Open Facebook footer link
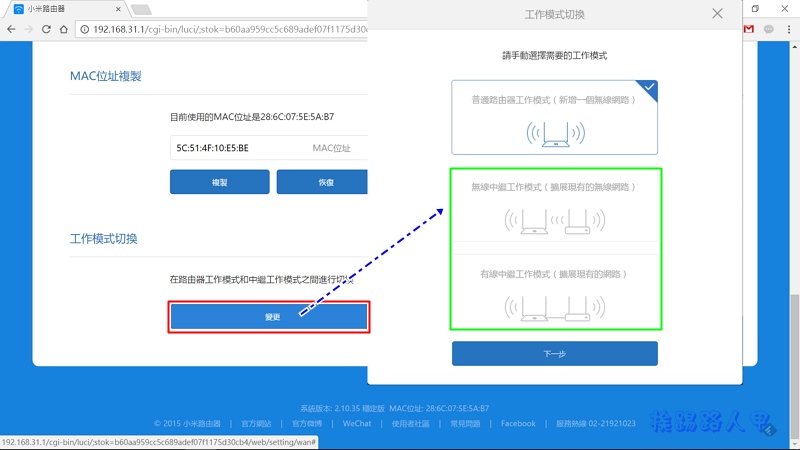 point(518,423)
